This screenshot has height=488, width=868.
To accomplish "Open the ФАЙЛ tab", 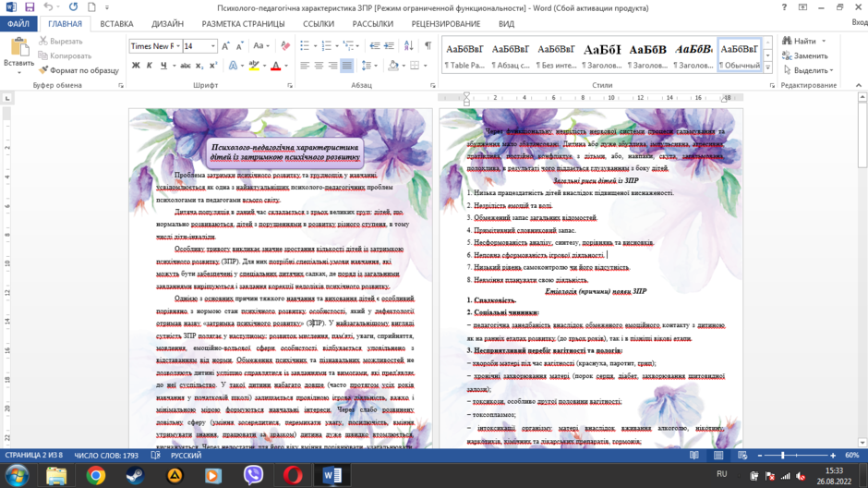I will pos(18,24).
